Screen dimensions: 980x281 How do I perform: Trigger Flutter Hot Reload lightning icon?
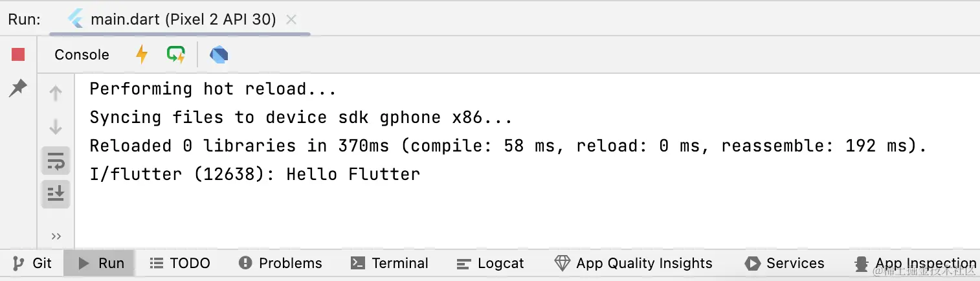click(142, 55)
